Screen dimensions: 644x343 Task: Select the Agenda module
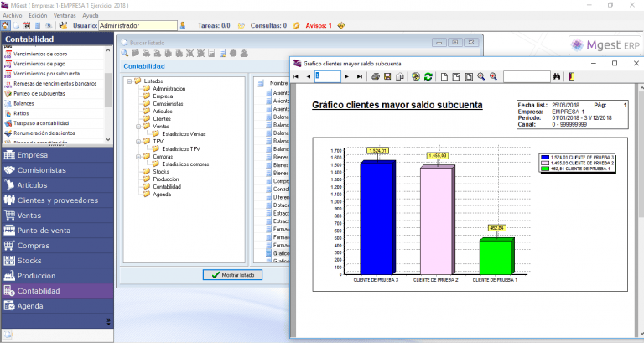click(x=58, y=306)
